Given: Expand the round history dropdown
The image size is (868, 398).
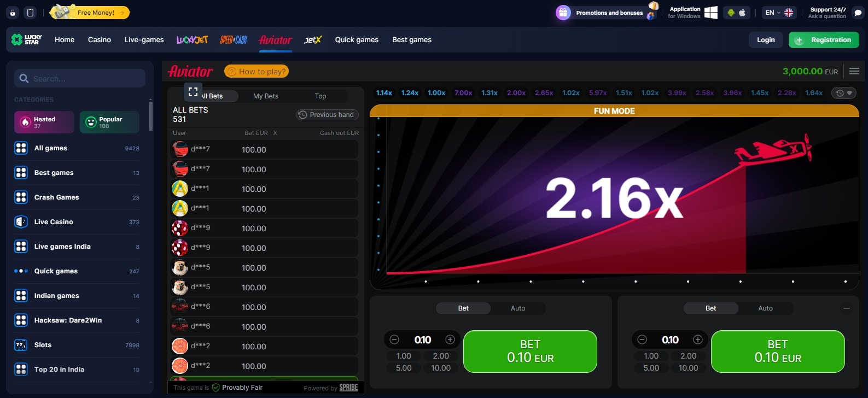Looking at the screenshot, I should 844,93.
